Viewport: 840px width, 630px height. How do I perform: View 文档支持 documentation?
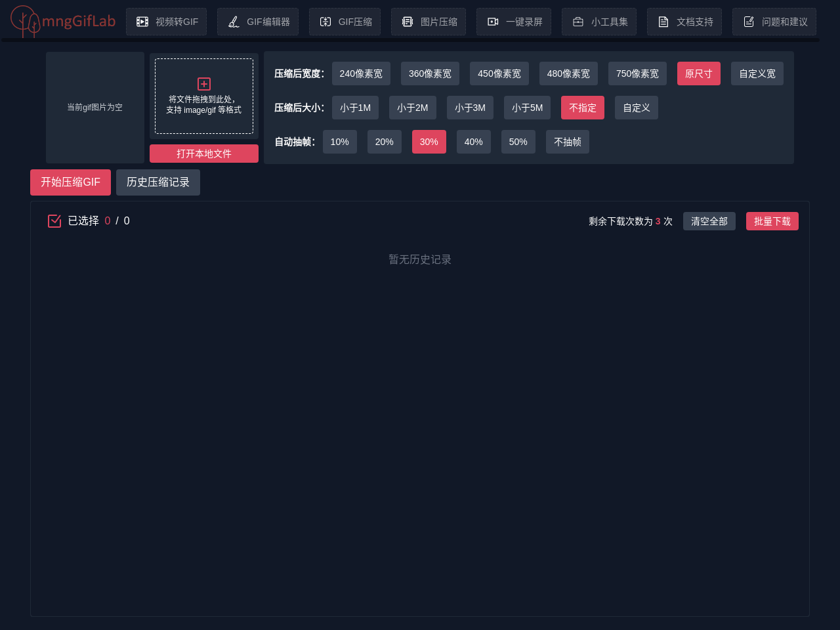click(684, 22)
